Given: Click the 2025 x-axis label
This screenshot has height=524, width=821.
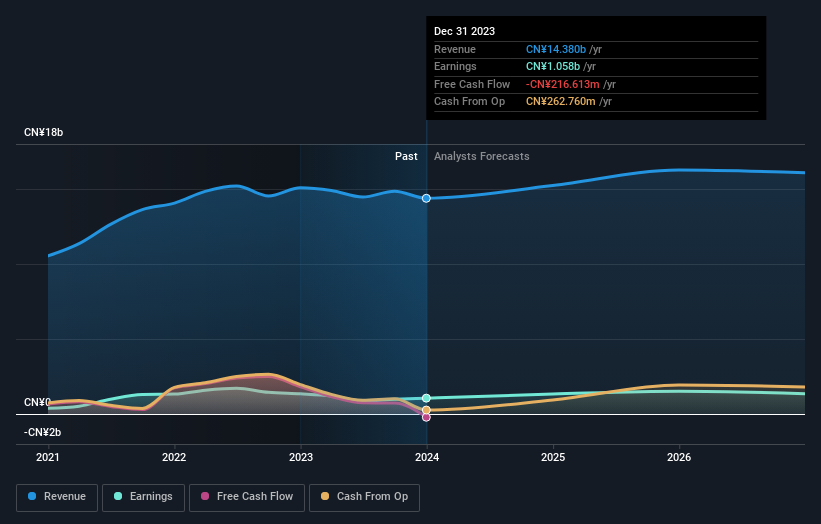Looking at the screenshot, I should [x=553, y=457].
